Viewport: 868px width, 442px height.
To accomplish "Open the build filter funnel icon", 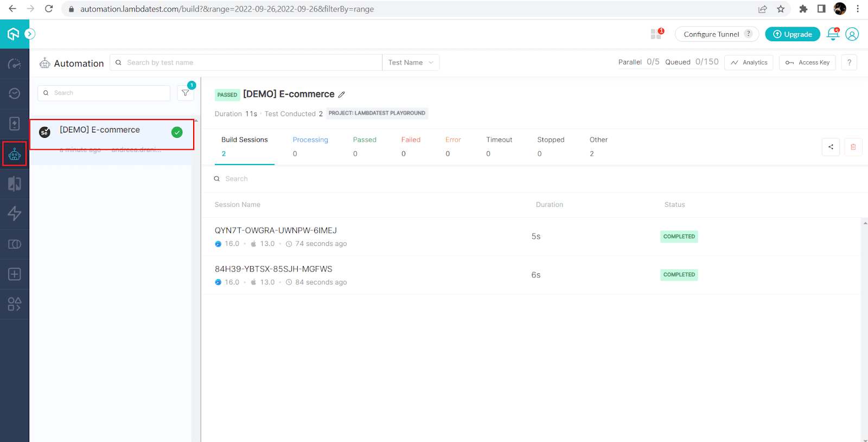I will (186, 93).
